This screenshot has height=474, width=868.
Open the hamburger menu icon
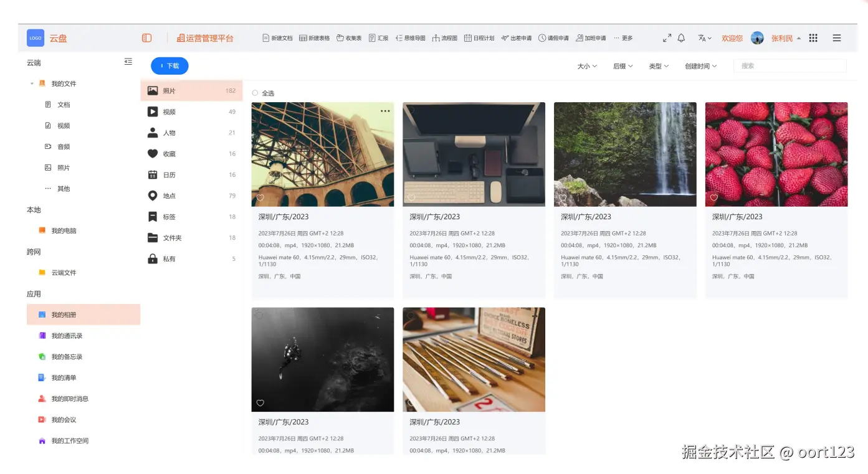(x=837, y=38)
